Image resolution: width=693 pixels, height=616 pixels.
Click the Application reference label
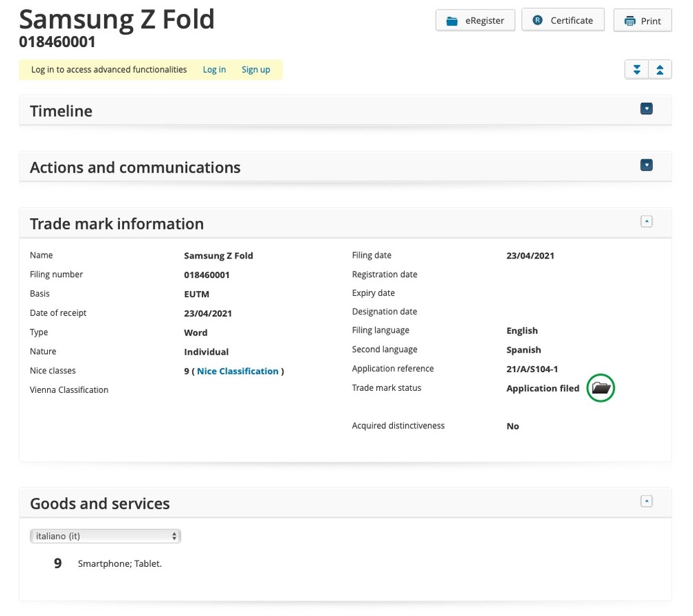point(393,369)
